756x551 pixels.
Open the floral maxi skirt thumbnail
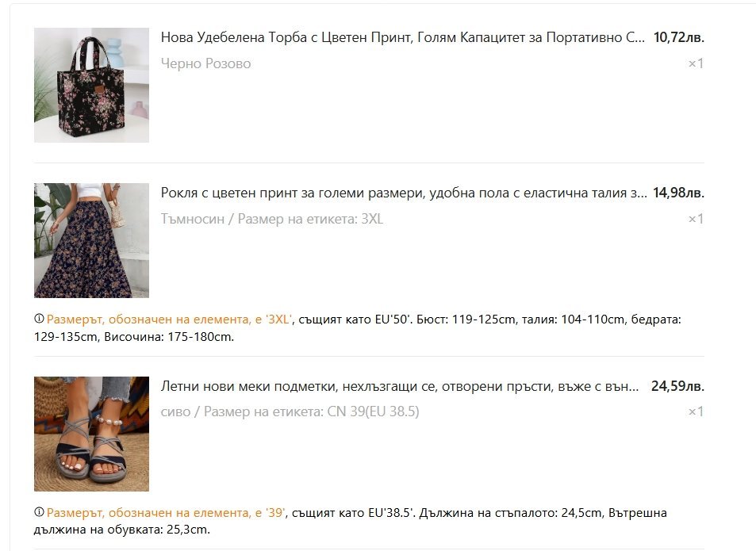click(91, 240)
